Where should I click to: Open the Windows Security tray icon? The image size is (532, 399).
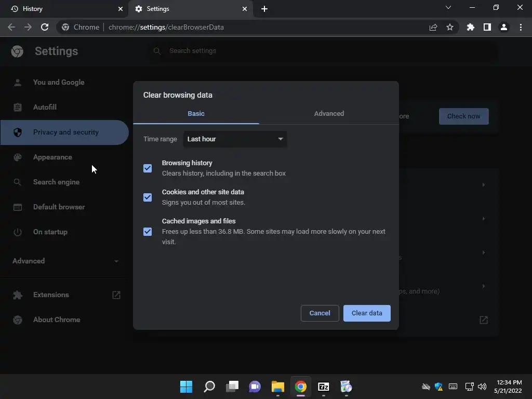coord(438,387)
